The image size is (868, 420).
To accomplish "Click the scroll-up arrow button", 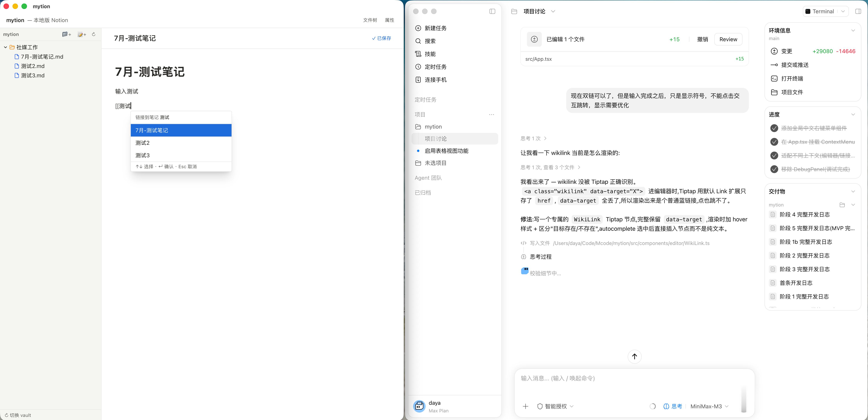I will coord(635,357).
